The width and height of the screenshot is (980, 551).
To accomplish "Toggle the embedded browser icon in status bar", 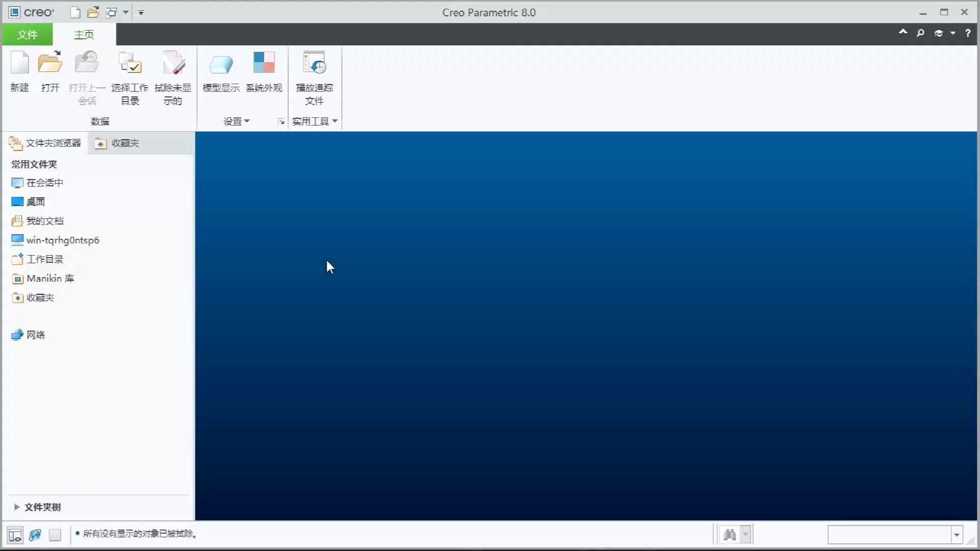I will point(35,535).
